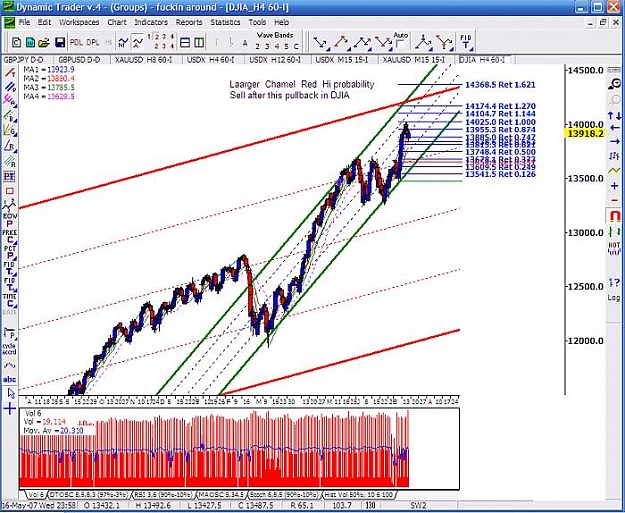Select the vertical split window icon
The width and height of the screenshot is (625, 513).
tap(199, 42)
